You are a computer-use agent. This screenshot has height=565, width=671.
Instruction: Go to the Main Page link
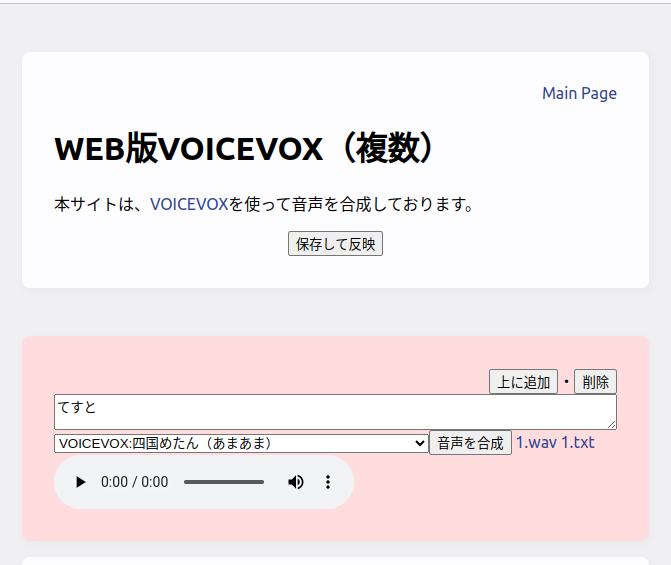point(579,93)
